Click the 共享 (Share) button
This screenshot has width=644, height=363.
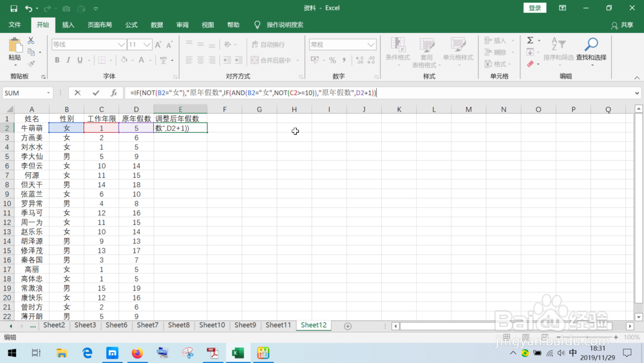pyautogui.click(x=622, y=25)
